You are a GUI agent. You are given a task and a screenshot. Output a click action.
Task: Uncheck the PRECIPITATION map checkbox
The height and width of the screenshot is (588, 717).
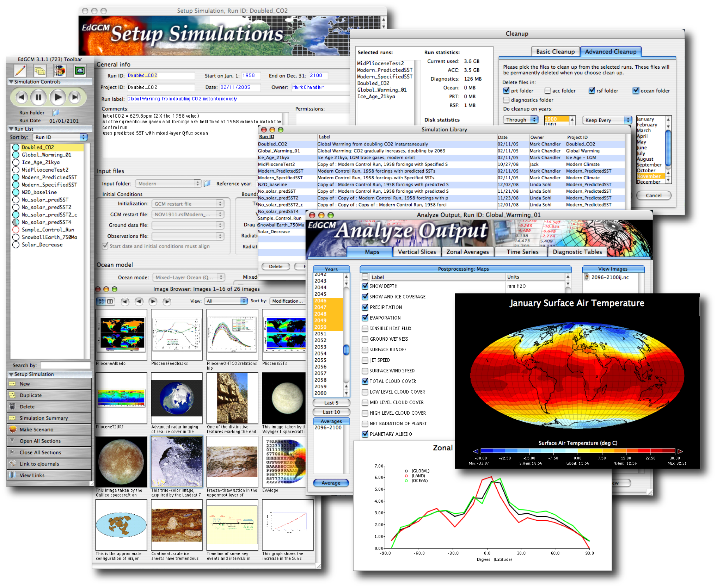point(365,307)
